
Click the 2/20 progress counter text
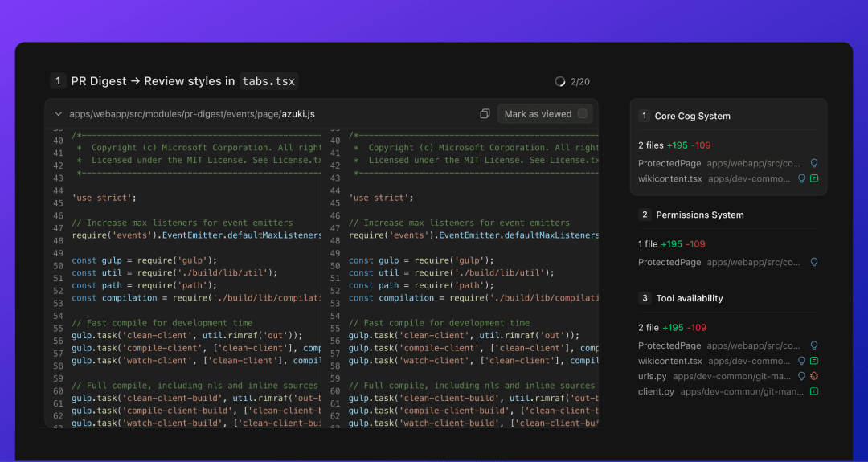pos(580,81)
